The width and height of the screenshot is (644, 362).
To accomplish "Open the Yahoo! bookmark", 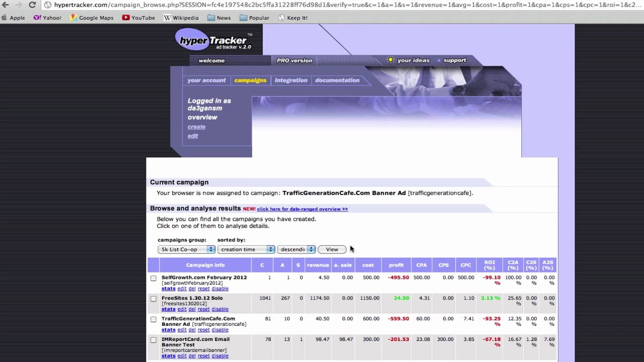I will coord(47,18).
